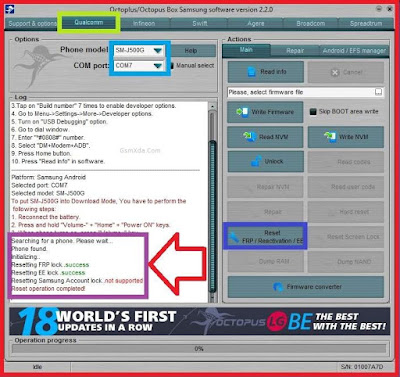Viewport: 400px width, 377px height.
Task: Click the Octopus LG banner ad
Action: click(x=199, y=322)
